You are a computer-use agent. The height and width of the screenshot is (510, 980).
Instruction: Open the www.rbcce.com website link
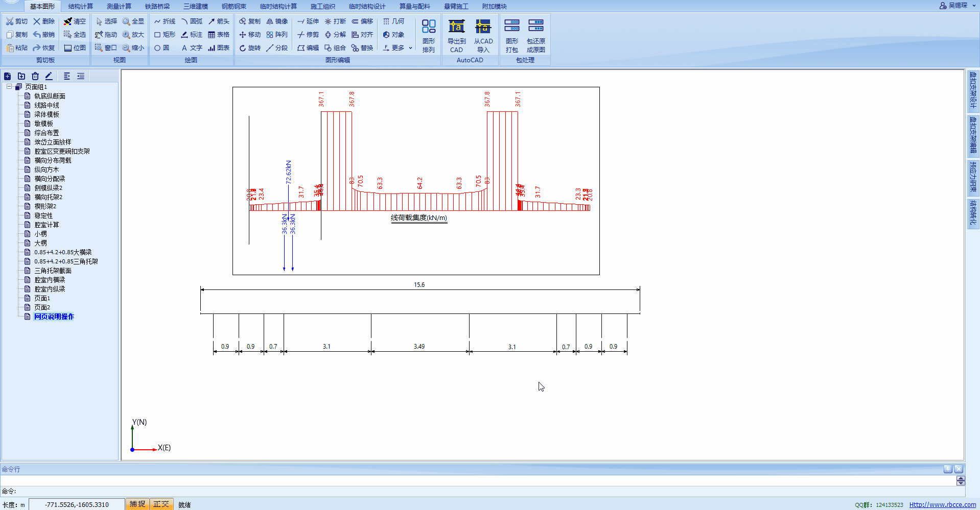click(x=942, y=505)
